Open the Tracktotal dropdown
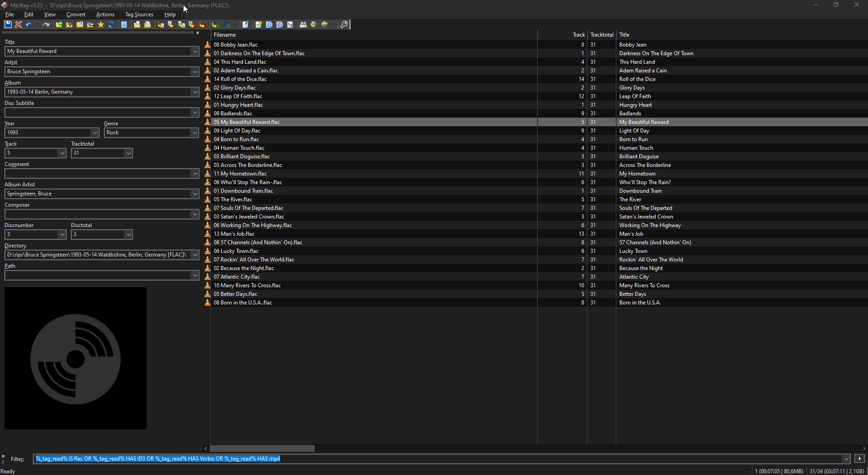 (129, 153)
